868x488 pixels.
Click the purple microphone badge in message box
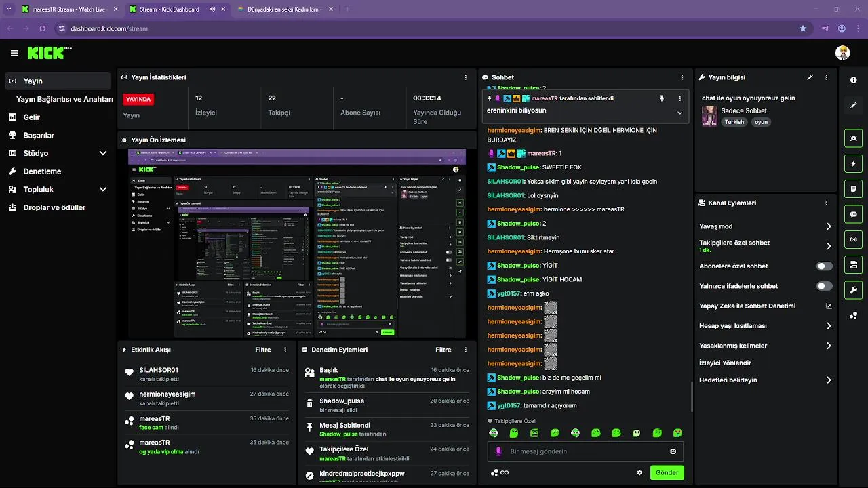pyautogui.click(x=498, y=451)
